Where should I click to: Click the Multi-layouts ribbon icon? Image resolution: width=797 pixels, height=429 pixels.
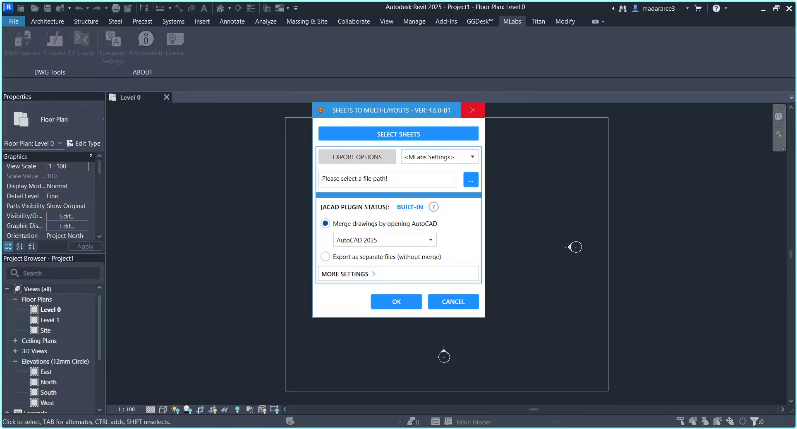[x=22, y=39]
